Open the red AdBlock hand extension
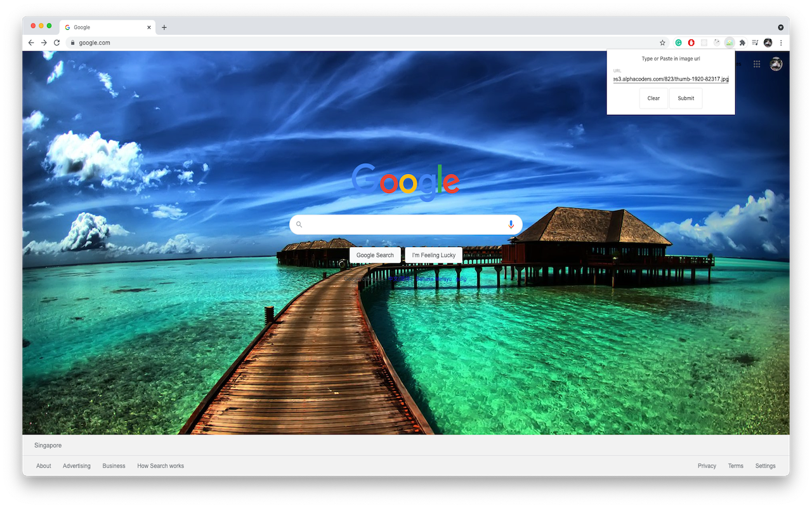Screen dimensions: 812x508 point(691,43)
